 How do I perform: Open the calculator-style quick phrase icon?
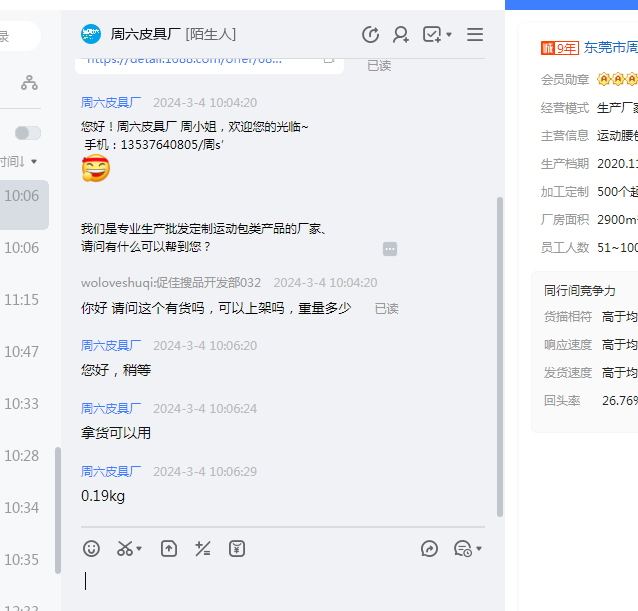point(203,548)
